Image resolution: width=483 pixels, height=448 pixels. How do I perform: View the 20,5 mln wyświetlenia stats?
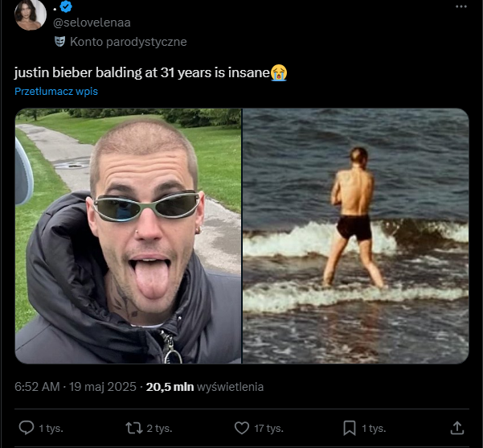coord(204,387)
